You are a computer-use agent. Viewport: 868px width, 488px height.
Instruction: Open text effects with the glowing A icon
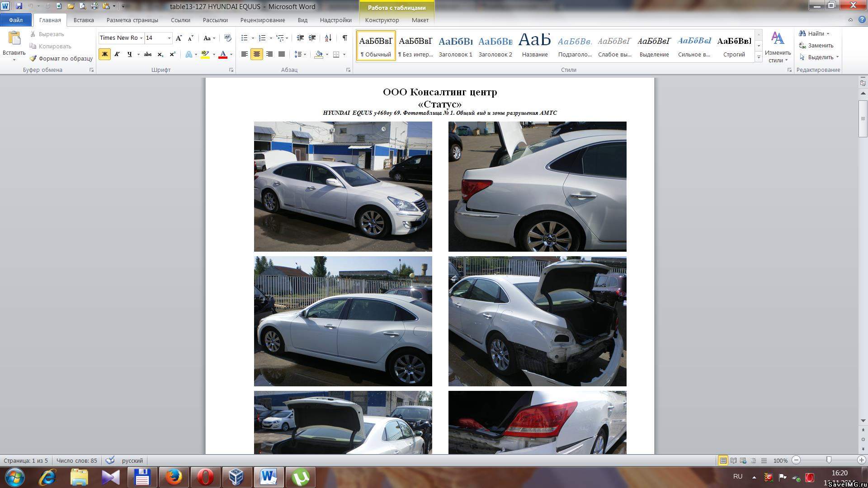point(189,54)
